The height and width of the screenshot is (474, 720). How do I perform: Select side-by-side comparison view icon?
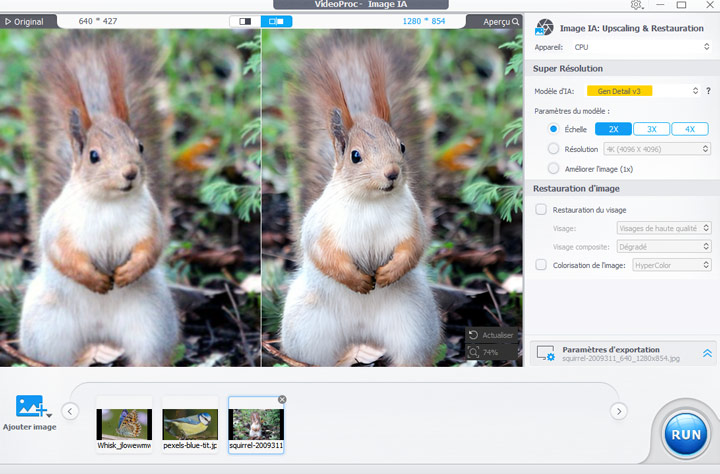pos(276,21)
